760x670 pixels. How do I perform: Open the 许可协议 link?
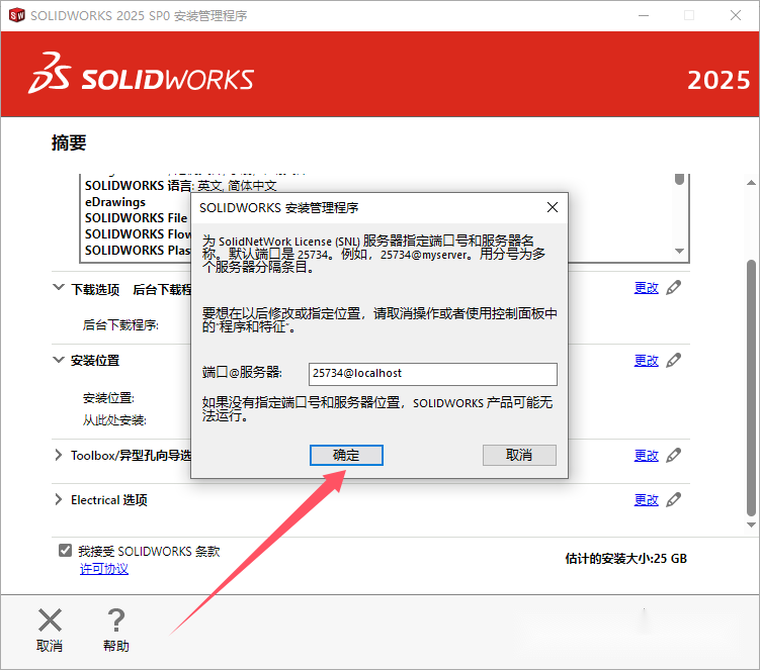click(104, 569)
